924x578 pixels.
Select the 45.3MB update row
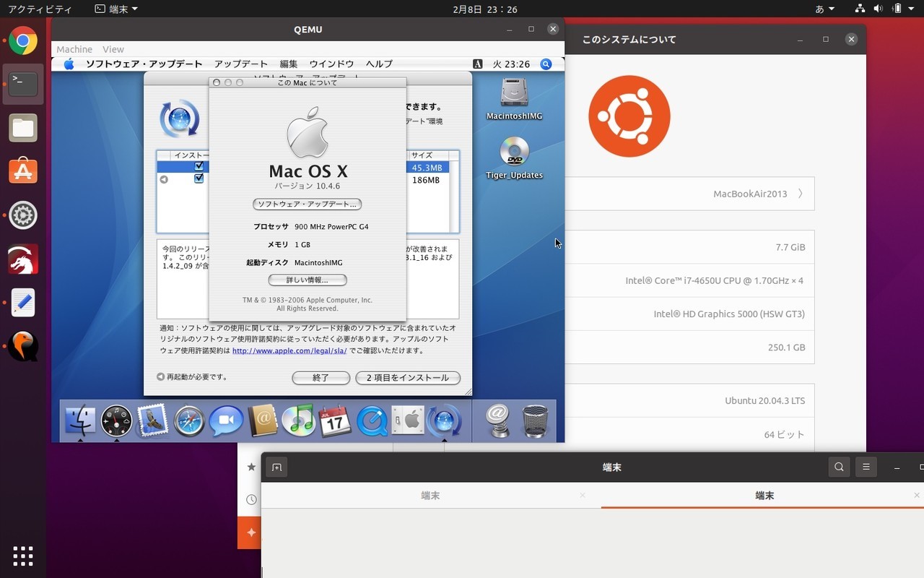pyautogui.click(x=303, y=167)
